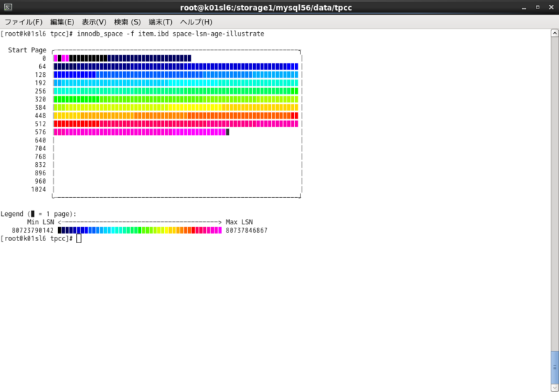This screenshot has height=392, width=559.
Task: Click row label '256'
Action: click(x=41, y=92)
